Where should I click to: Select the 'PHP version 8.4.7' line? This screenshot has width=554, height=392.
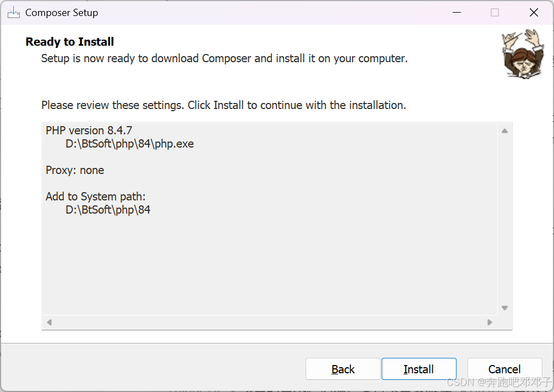89,130
